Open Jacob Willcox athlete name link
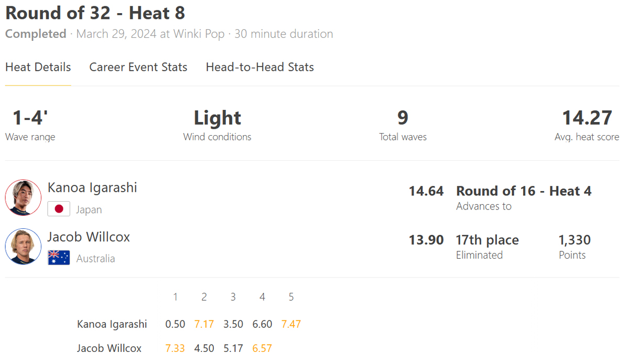This screenshot has width=629, height=364. coord(89,237)
